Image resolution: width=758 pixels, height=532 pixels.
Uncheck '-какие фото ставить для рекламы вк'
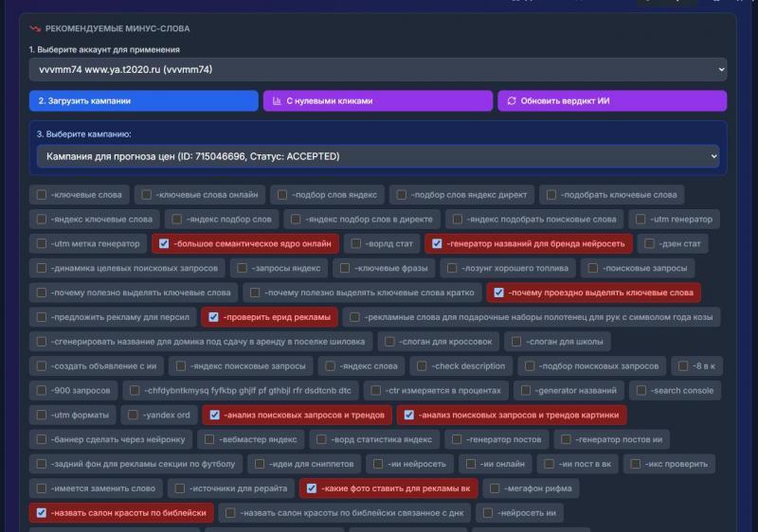coord(312,488)
